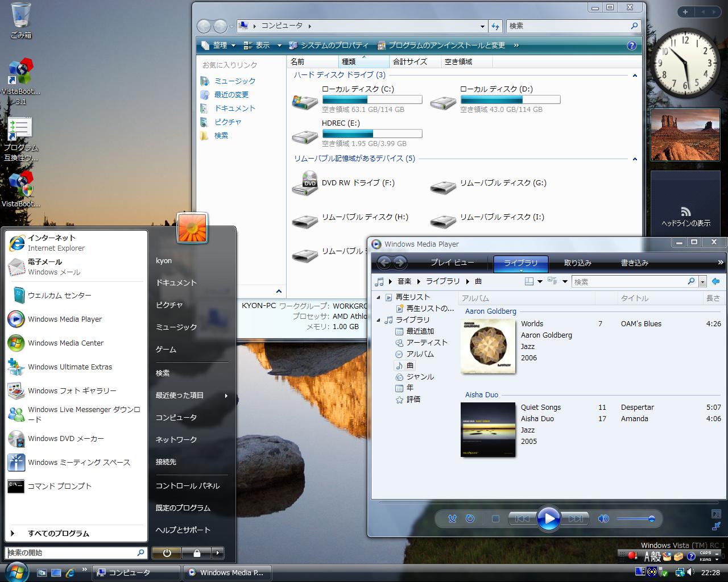Open Internet Explorer from Quick Launch
The width and height of the screenshot is (728, 582).
[70, 572]
